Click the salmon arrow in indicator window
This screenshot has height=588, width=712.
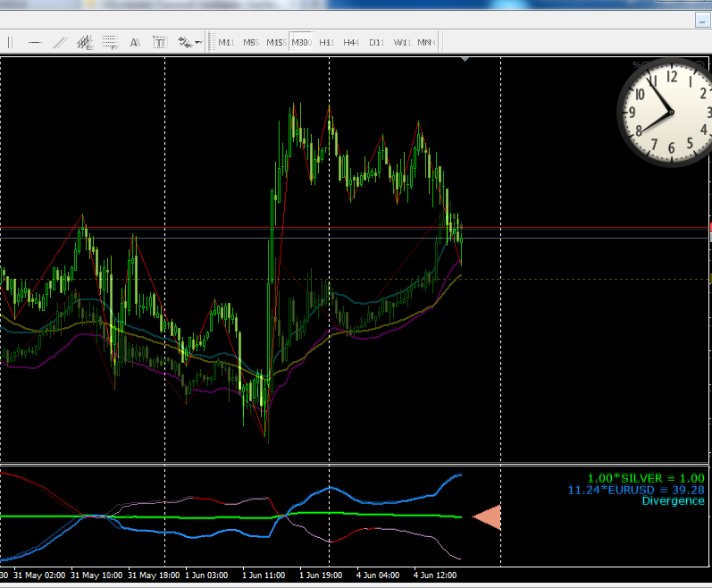(488, 517)
